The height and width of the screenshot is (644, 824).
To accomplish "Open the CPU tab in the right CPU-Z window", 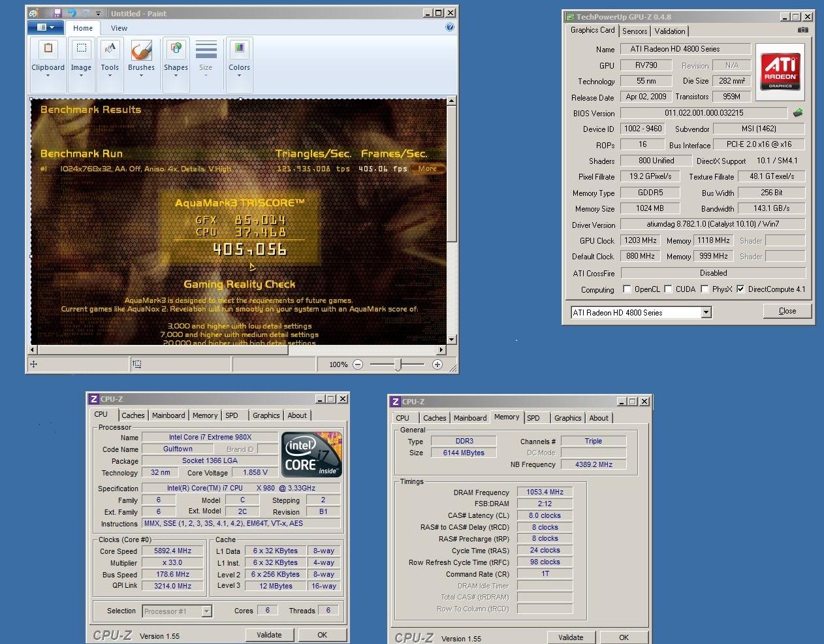I will pos(403,418).
